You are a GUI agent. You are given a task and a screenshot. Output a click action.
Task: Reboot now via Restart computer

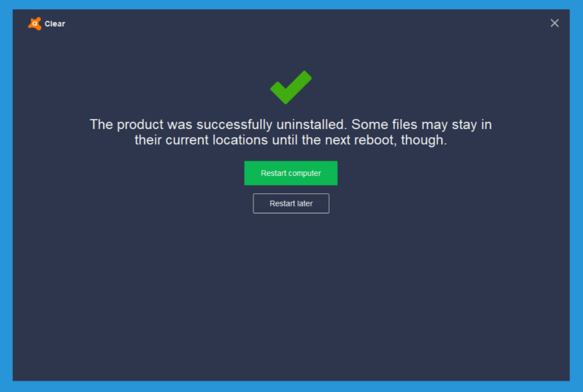coord(291,173)
